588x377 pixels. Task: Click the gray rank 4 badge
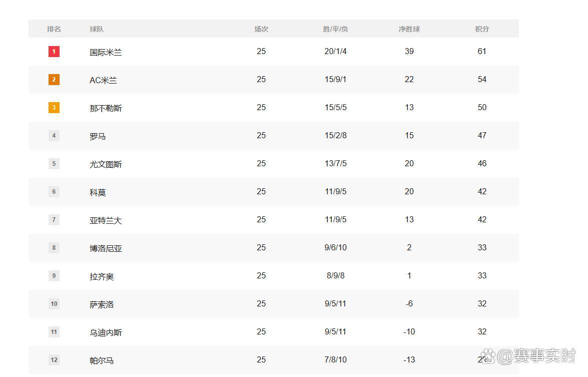click(x=54, y=136)
